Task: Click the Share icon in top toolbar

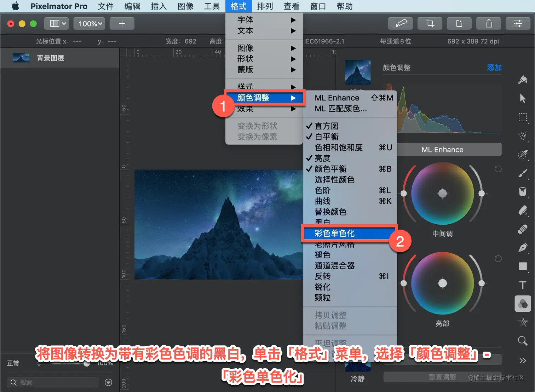Action: coord(489,23)
